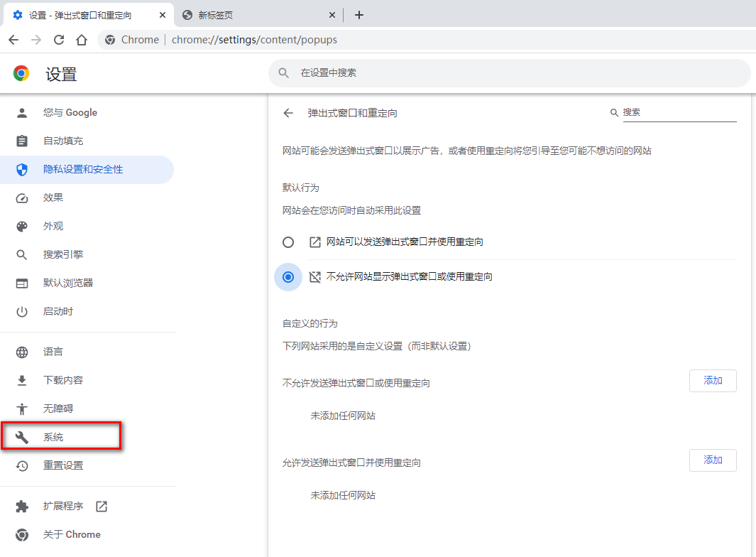This screenshot has width=756, height=557.
Task: Open 默认浏览器 settings
Action: pos(87,283)
